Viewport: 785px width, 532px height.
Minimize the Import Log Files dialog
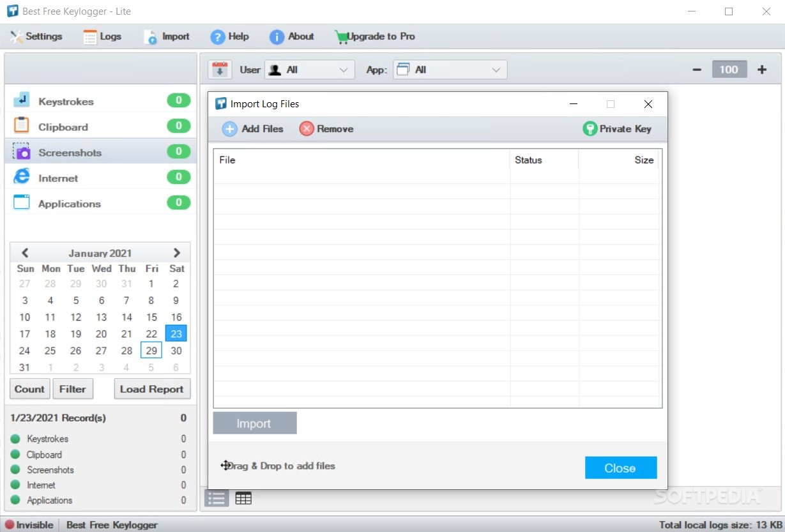573,103
